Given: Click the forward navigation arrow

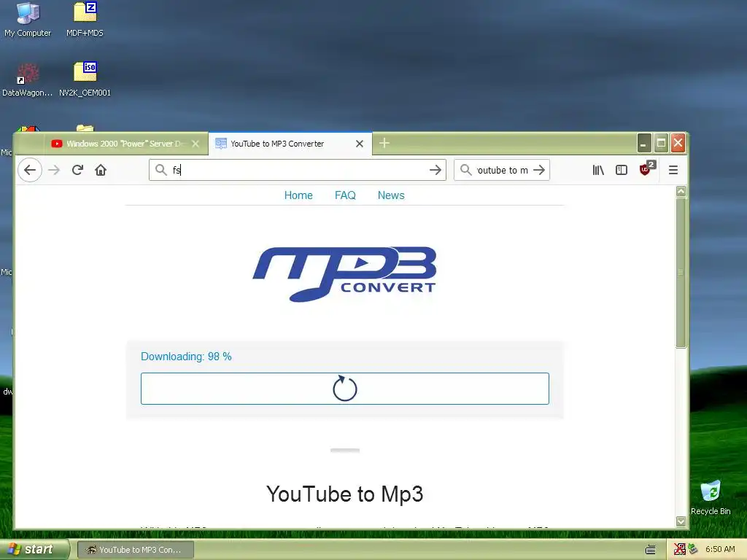Looking at the screenshot, I should point(54,170).
